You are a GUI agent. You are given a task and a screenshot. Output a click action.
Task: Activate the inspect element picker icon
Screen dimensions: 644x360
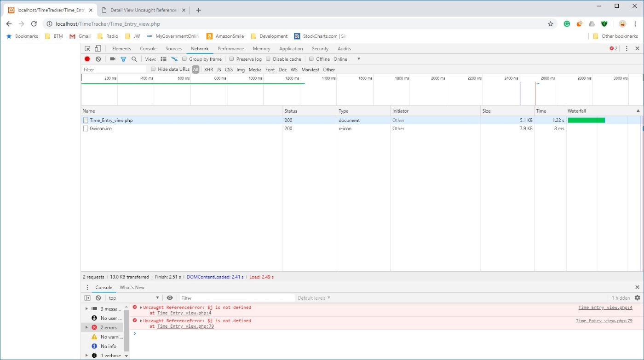coord(87,48)
